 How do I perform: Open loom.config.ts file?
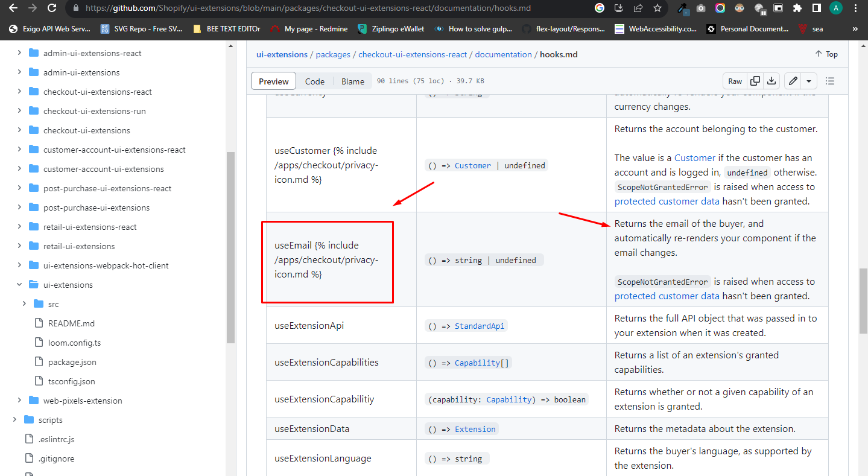coord(74,343)
